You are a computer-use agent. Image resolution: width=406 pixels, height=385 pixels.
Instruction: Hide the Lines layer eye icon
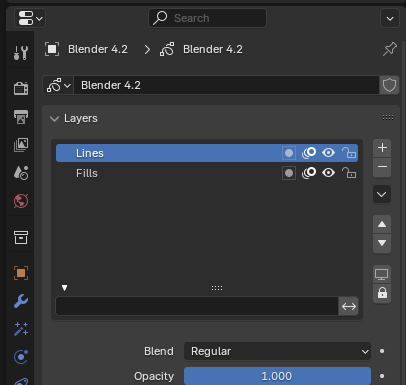click(x=328, y=153)
